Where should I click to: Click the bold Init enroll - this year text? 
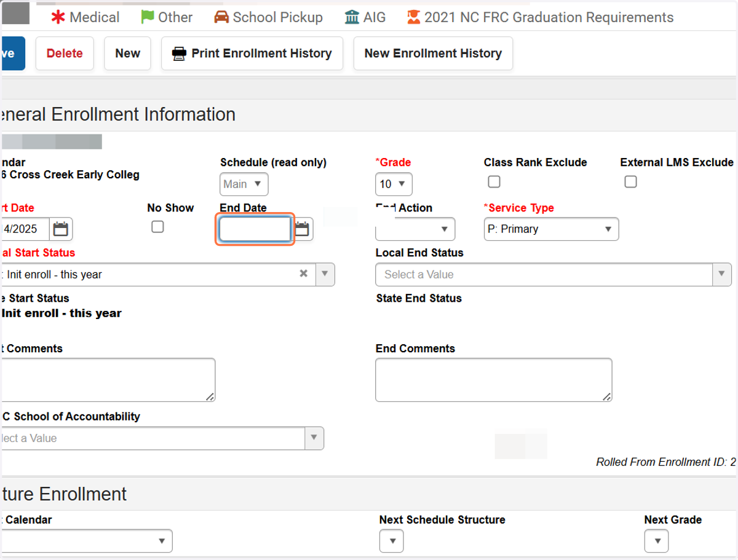coord(61,313)
